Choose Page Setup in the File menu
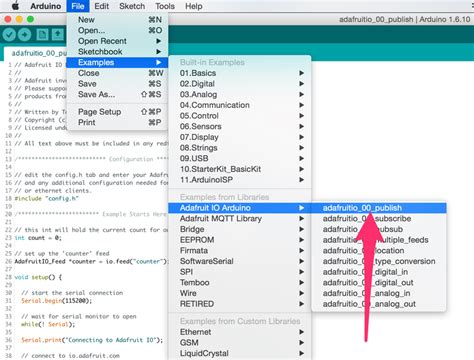Viewport: 474px width, 360px height. click(117, 112)
